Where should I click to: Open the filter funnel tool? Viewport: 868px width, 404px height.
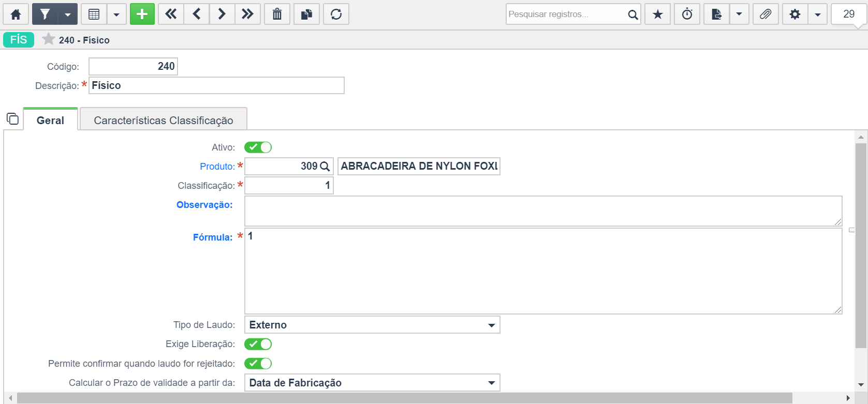[x=45, y=14]
